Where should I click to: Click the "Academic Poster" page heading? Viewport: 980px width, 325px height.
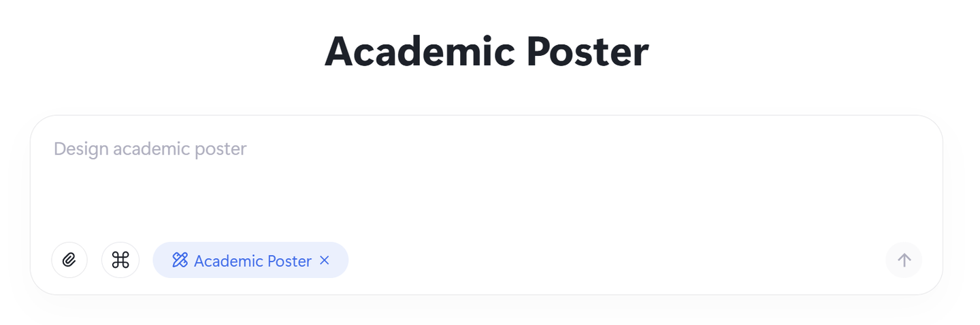(x=487, y=52)
